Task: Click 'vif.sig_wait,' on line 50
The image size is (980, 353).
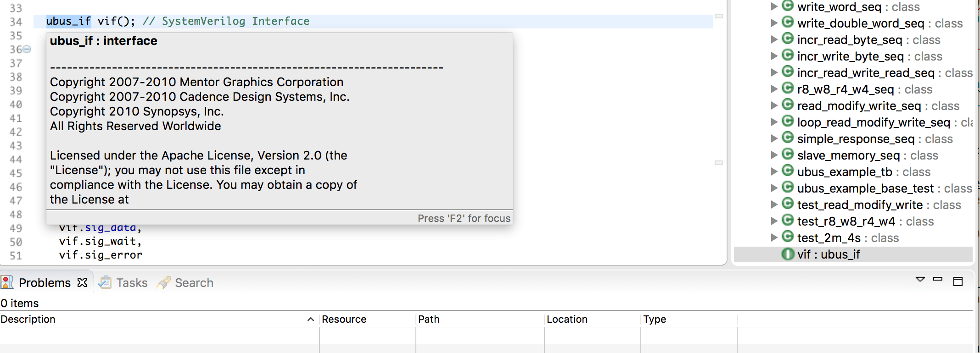Action: 100,241
